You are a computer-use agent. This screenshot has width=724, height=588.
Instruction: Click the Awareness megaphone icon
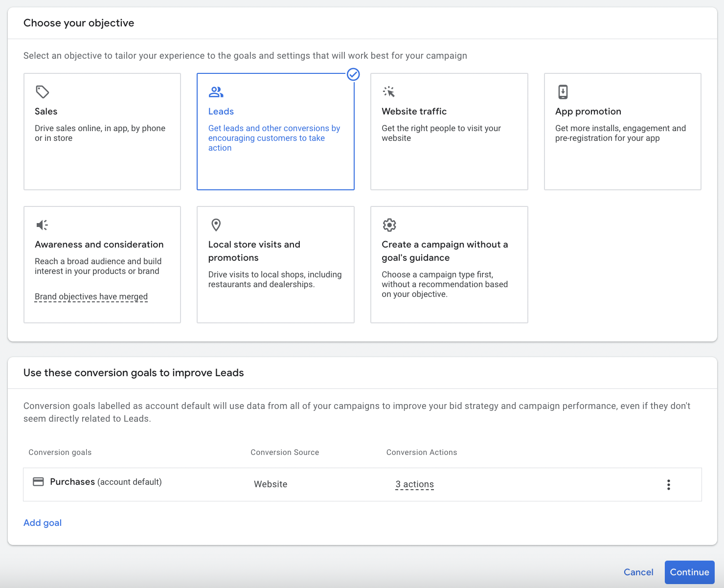click(42, 225)
